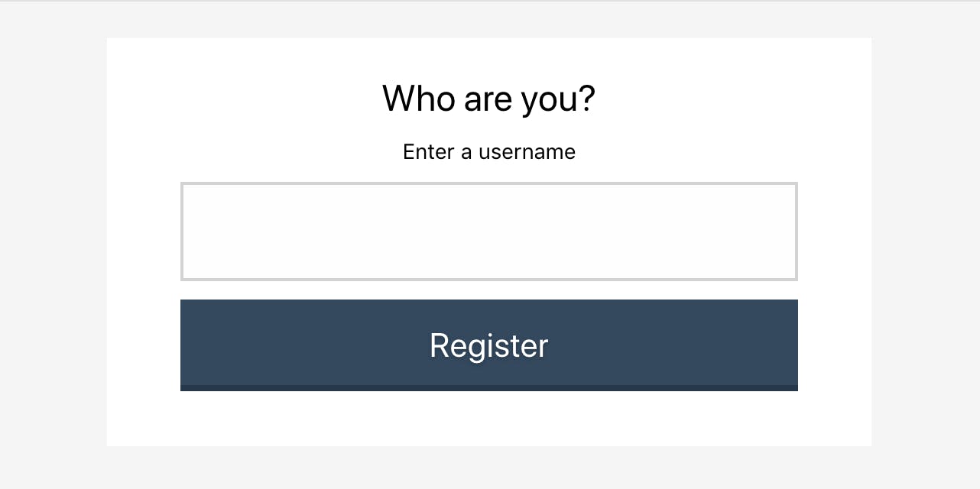980x489 pixels.
Task: Click the question mark in the heading
Action: click(x=586, y=99)
